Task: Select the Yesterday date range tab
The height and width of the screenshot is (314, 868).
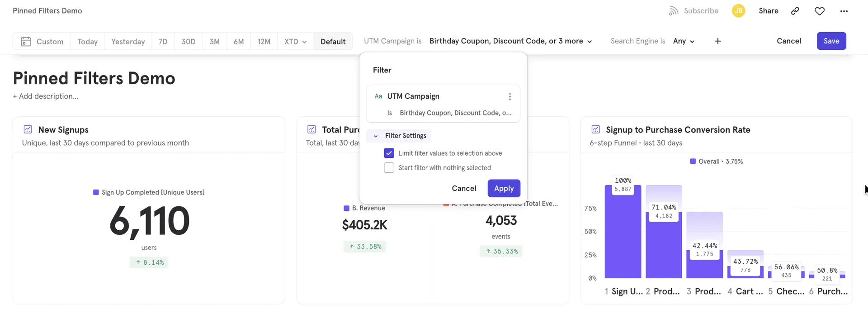Action: [128, 42]
